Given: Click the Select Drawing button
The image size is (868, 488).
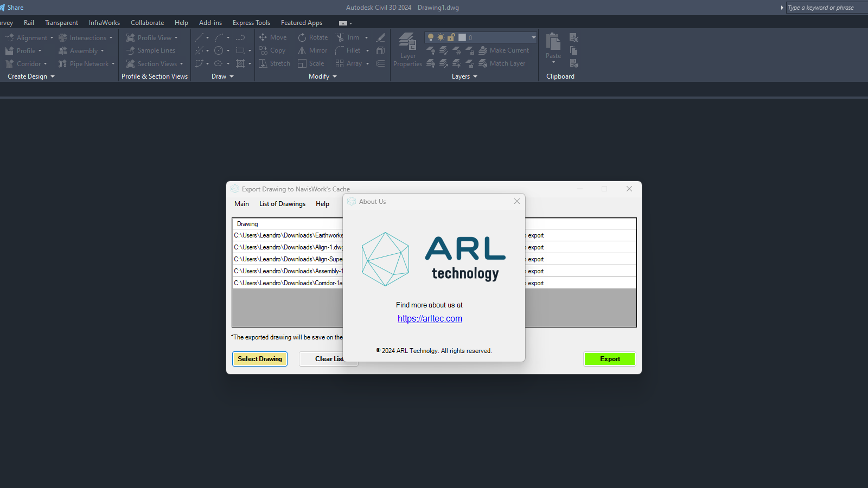Looking at the screenshot, I should pos(260,359).
